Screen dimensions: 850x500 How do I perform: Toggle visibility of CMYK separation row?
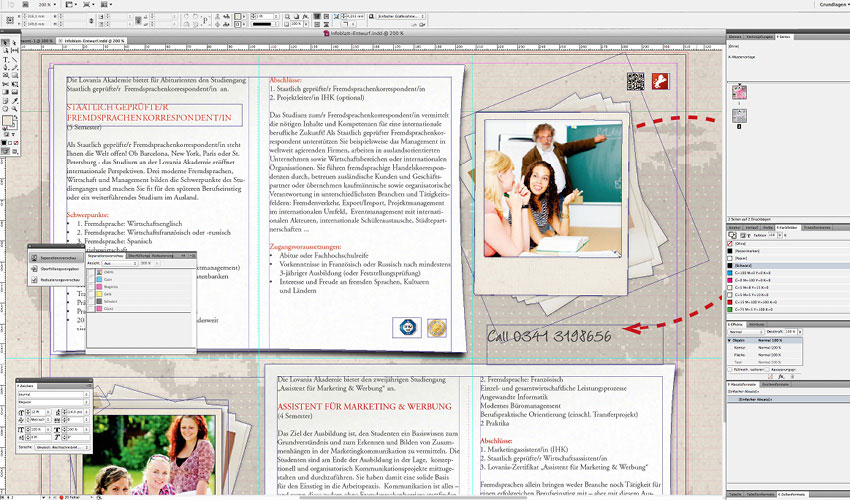(91, 272)
